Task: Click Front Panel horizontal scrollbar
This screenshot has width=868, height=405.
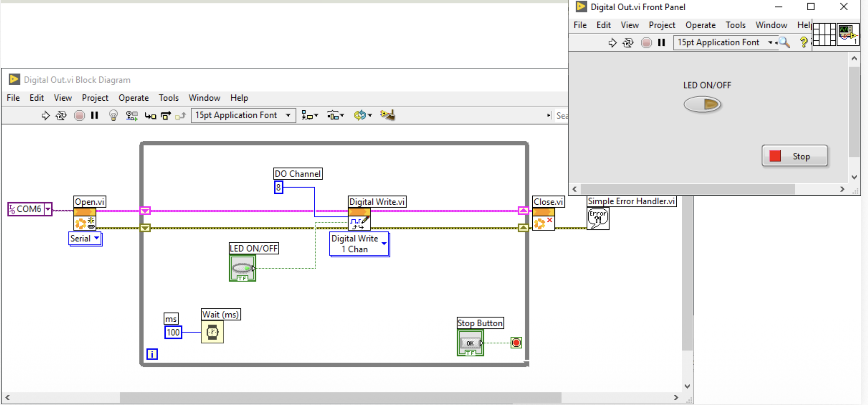Action: click(688, 189)
